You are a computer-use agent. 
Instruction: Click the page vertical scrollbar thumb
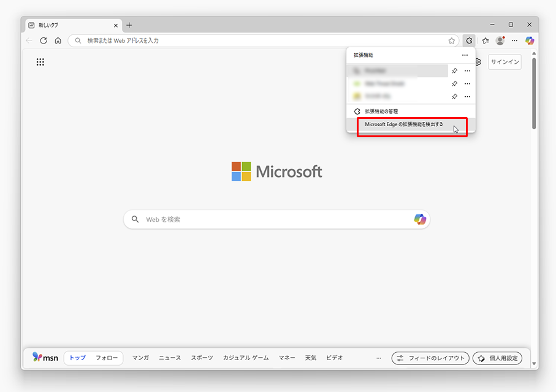534,94
